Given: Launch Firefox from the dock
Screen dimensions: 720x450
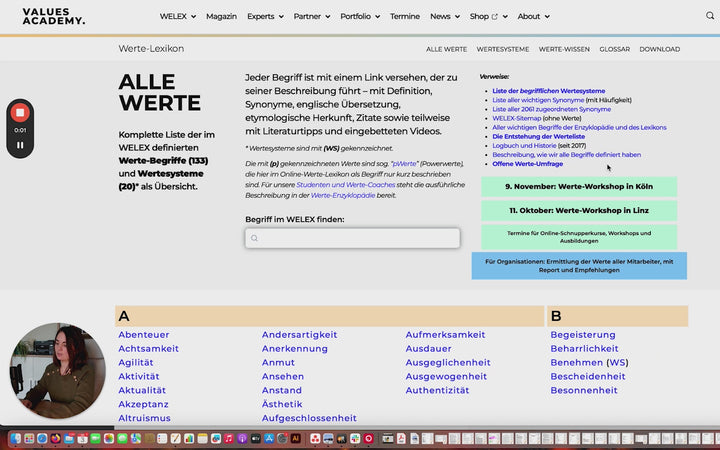Looking at the screenshot, I should pyautogui.click(x=56, y=439).
